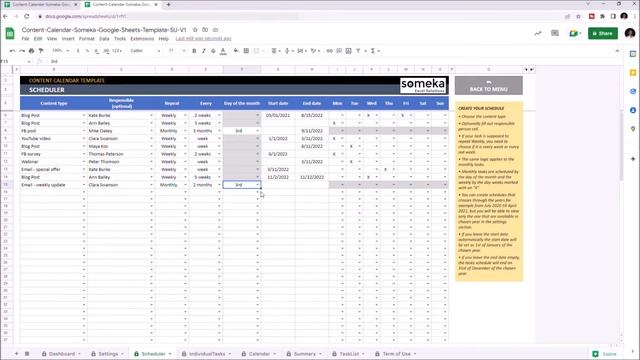640x360 pixels.
Task: Click the Share button
Action: (602, 33)
